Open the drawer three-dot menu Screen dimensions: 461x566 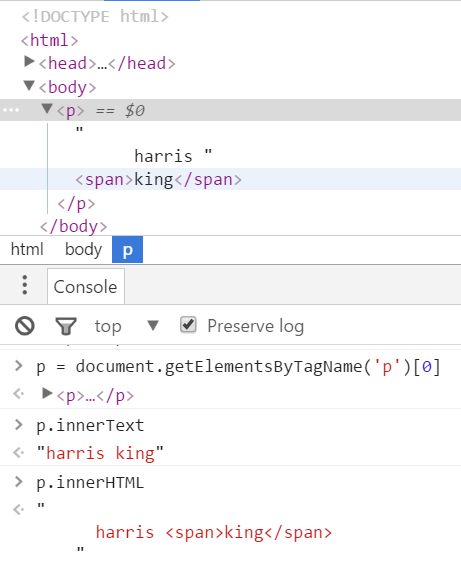click(25, 285)
